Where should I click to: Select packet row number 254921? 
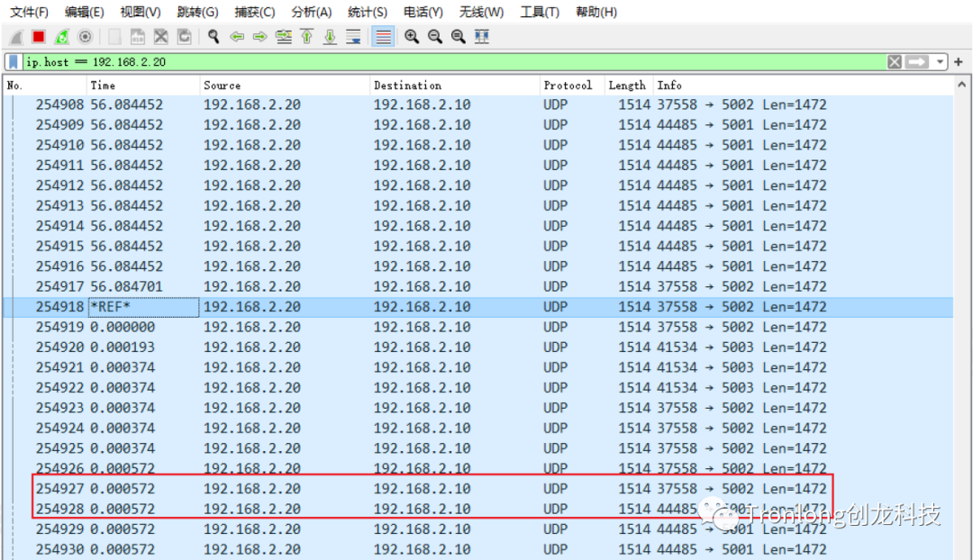(x=478, y=367)
